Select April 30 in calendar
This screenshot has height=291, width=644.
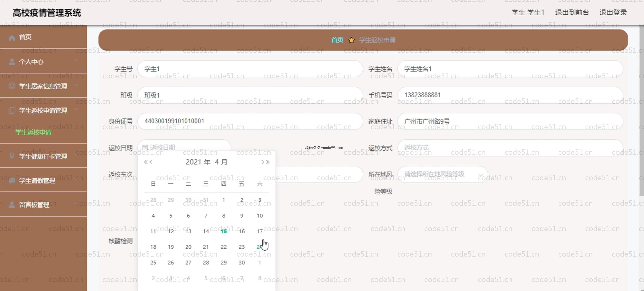tap(241, 263)
